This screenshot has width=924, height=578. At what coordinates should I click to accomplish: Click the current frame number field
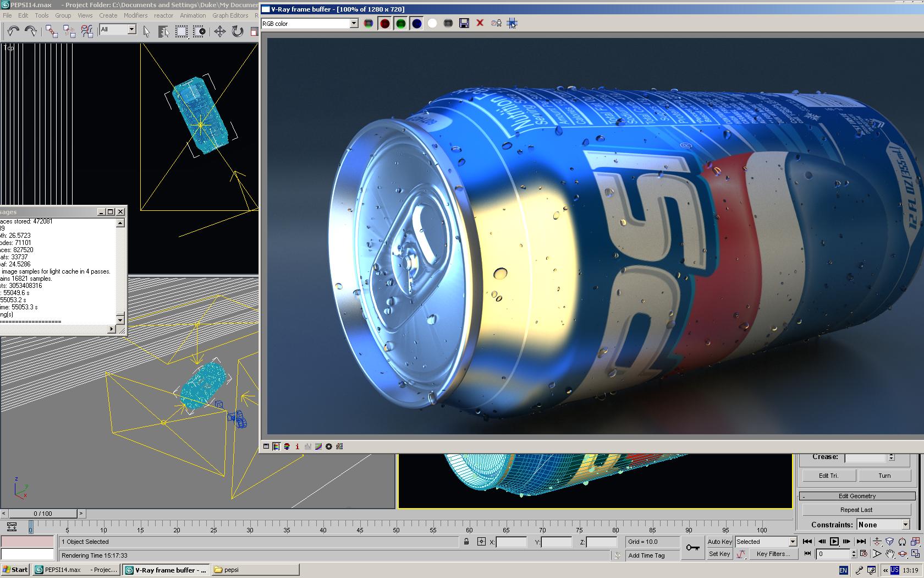pyautogui.click(x=833, y=554)
